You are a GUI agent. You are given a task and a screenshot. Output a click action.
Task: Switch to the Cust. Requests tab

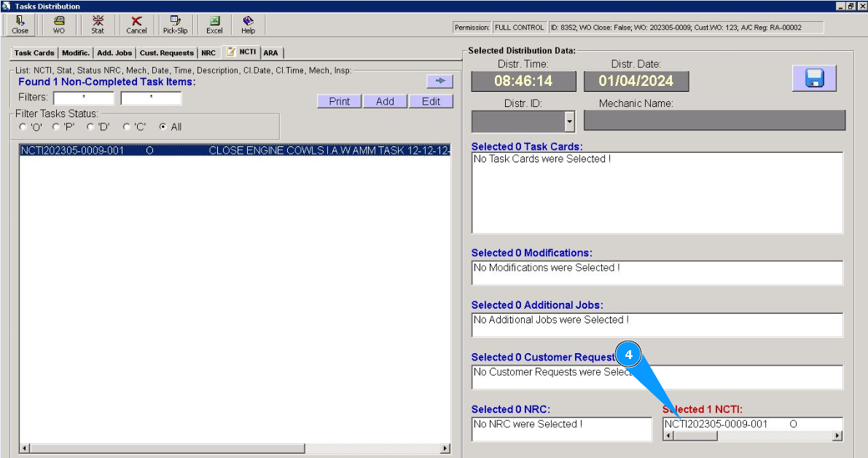pos(167,53)
